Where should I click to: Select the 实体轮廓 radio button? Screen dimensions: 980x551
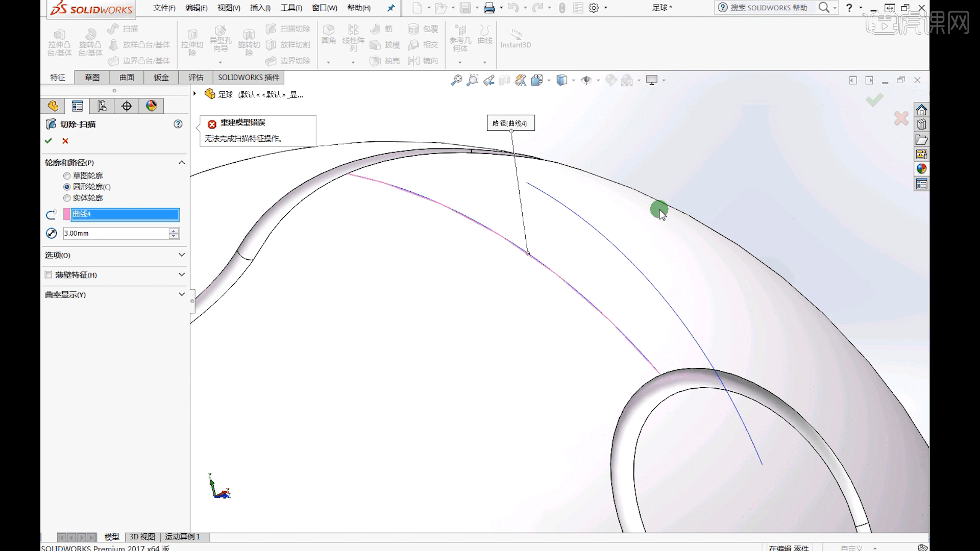click(67, 198)
